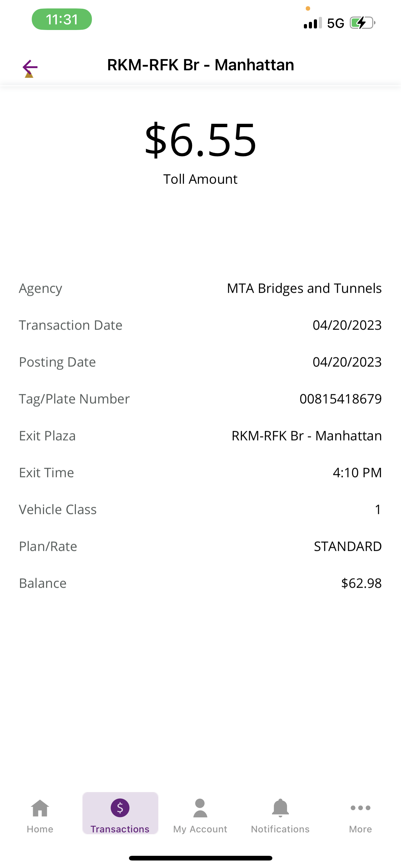
Task: Open the Notifications bell icon
Action: pos(280,808)
